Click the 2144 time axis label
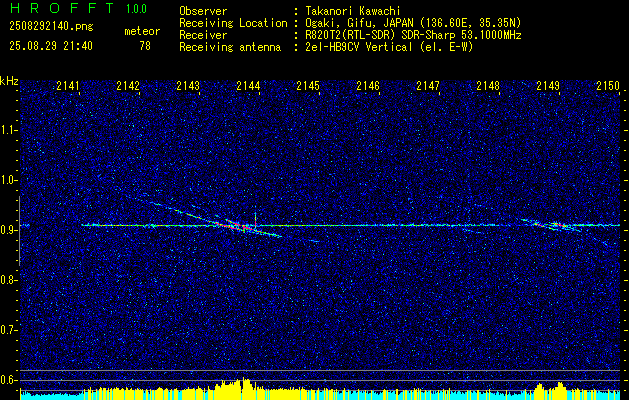The height and width of the screenshot is (400, 629). click(x=248, y=85)
